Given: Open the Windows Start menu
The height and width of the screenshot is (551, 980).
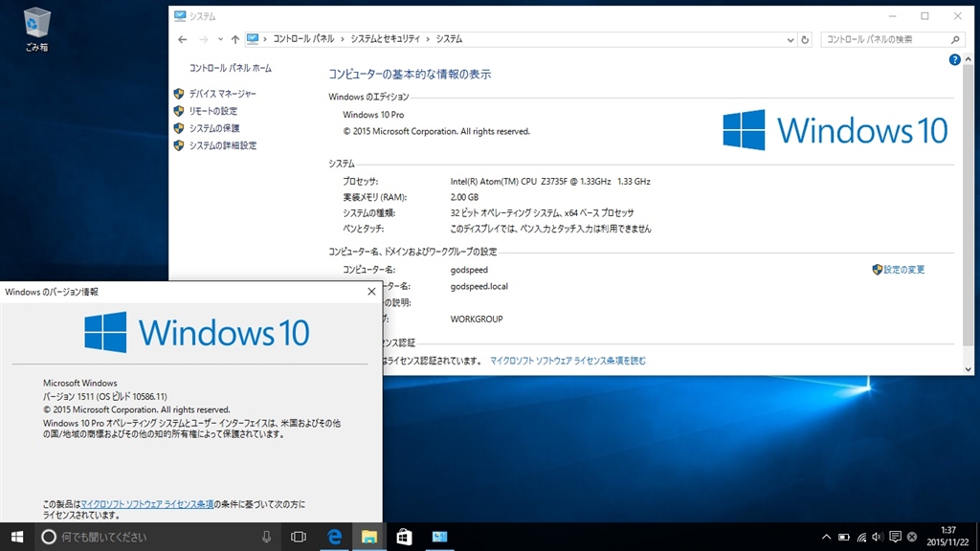Looking at the screenshot, I should (17, 537).
